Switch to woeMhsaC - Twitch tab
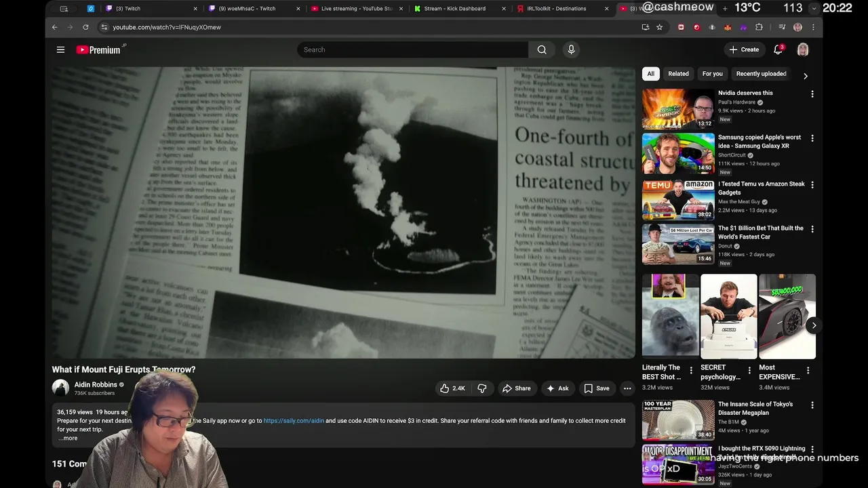868x488 pixels. [254, 9]
